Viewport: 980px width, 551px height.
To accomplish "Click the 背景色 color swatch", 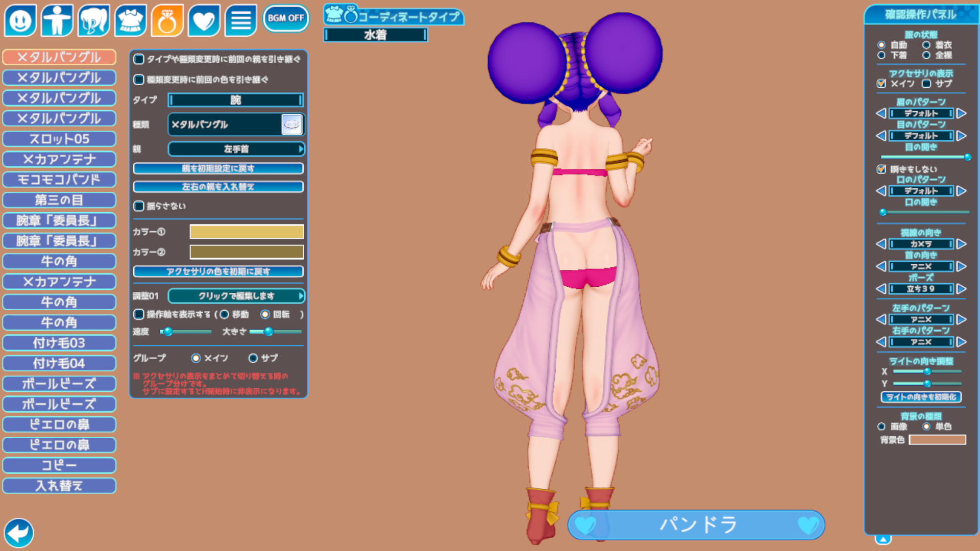I will tap(938, 440).
